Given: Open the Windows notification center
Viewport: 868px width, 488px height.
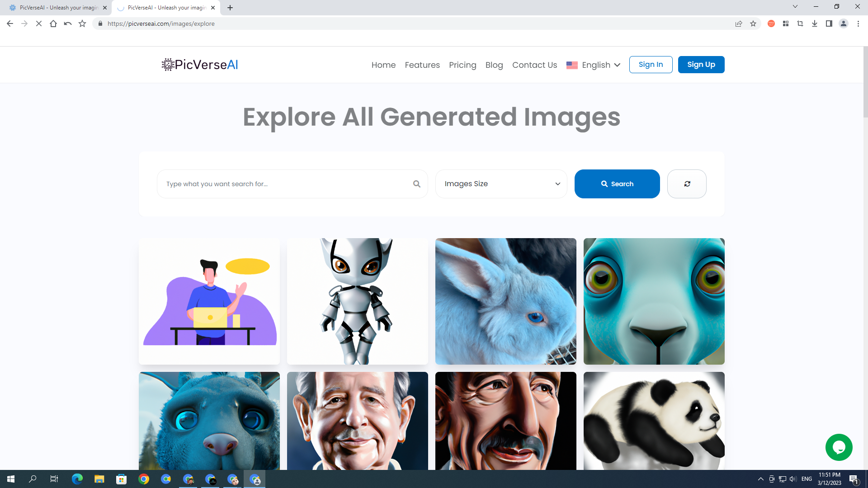Looking at the screenshot, I should [x=854, y=479].
